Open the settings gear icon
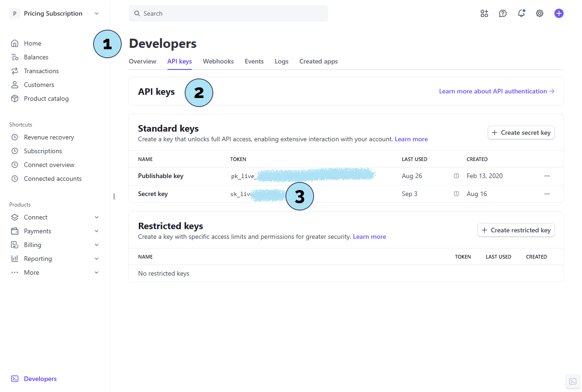 (540, 13)
